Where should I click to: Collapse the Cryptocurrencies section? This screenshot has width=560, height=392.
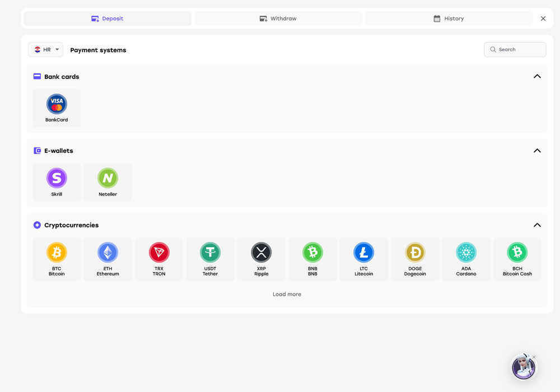pos(537,225)
